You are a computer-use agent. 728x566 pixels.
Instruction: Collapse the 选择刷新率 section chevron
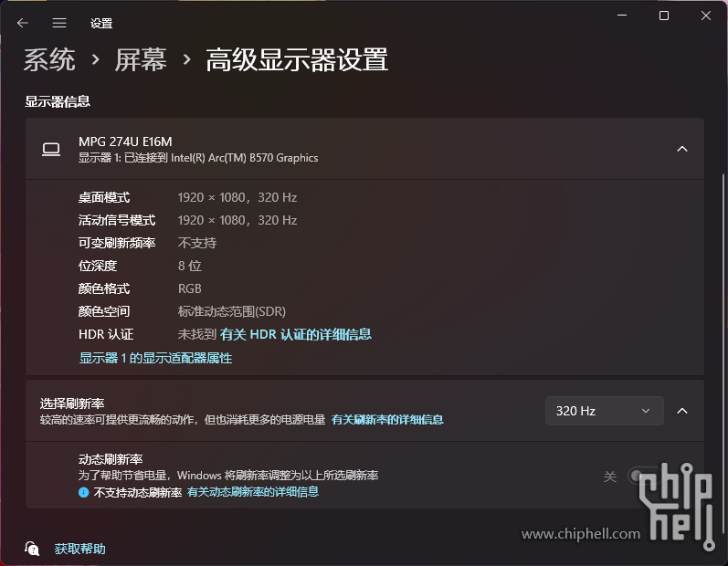pyautogui.click(x=682, y=411)
